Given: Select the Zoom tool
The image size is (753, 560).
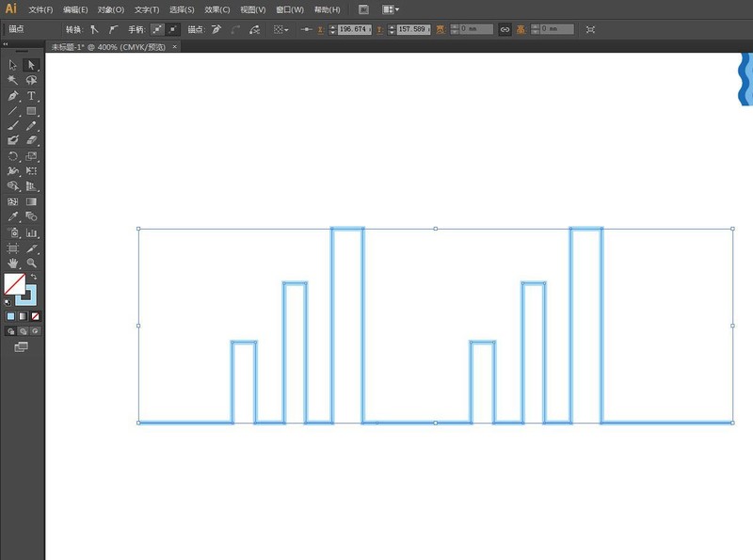Looking at the screenshot, I should (x=31, y=263).
